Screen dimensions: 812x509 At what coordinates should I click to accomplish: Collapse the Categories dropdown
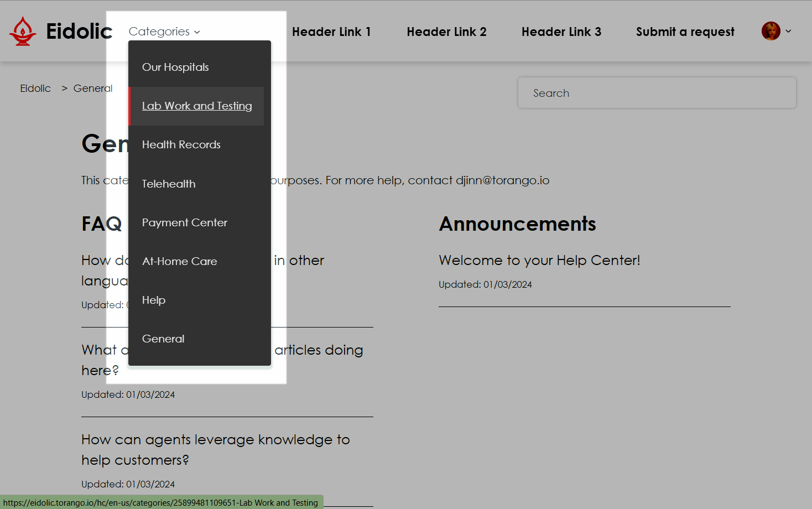(x=164, y=32)
